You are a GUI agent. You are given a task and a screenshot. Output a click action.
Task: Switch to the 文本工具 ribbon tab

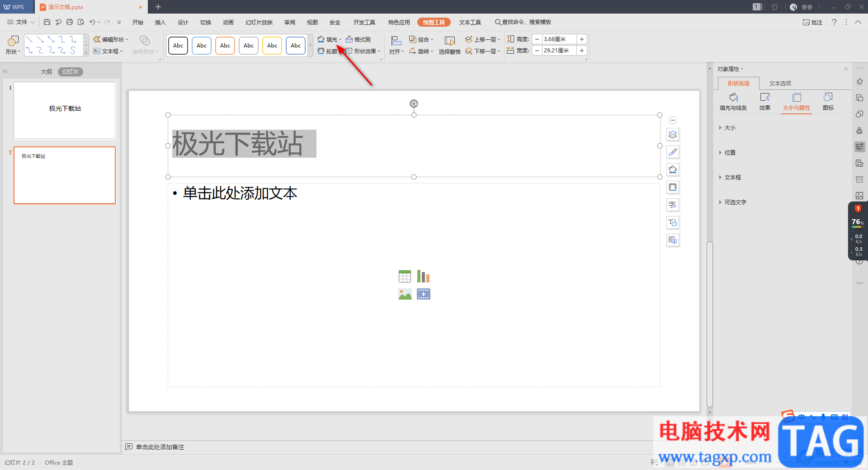(x=470, y=22)
